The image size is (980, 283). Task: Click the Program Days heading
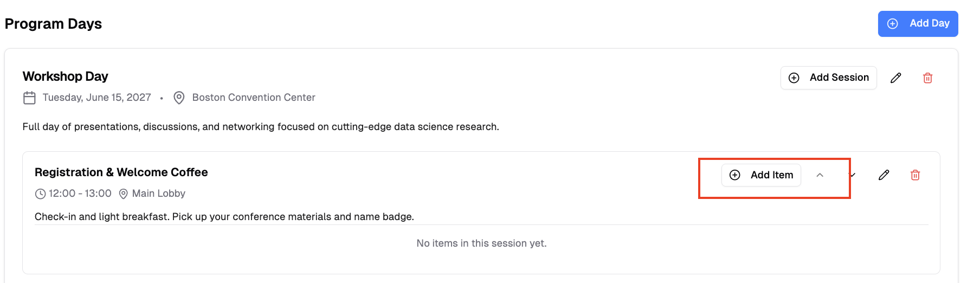[53, 24]
